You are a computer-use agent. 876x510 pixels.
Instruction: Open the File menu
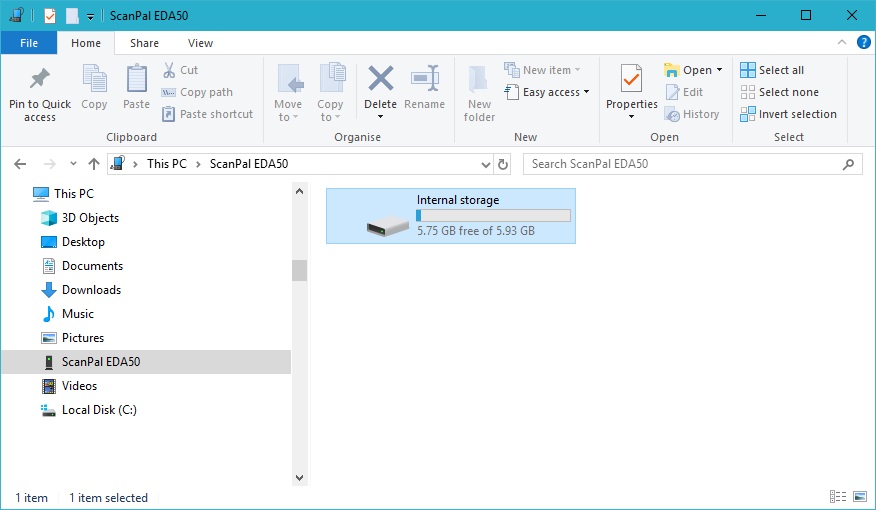click(29, 43)
